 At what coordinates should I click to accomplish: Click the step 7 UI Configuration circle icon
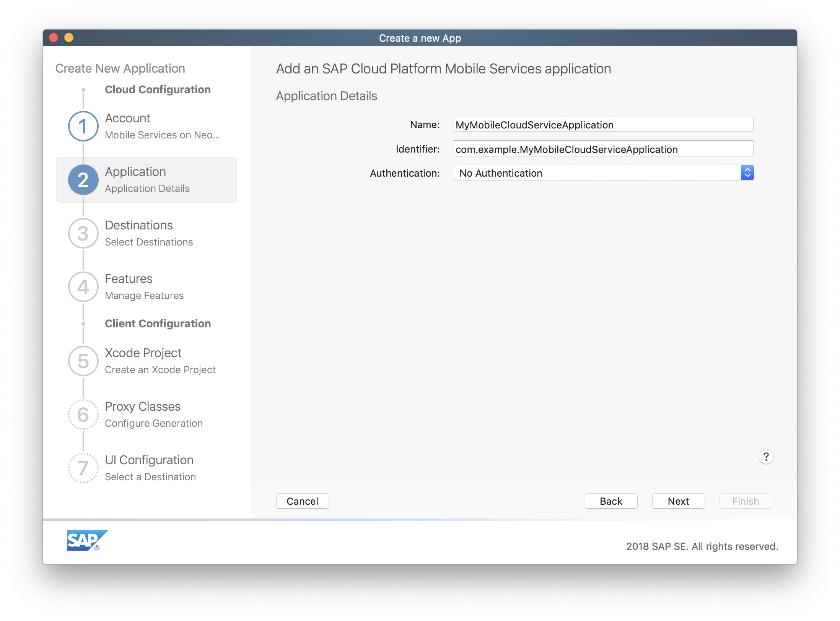point(83,468)
